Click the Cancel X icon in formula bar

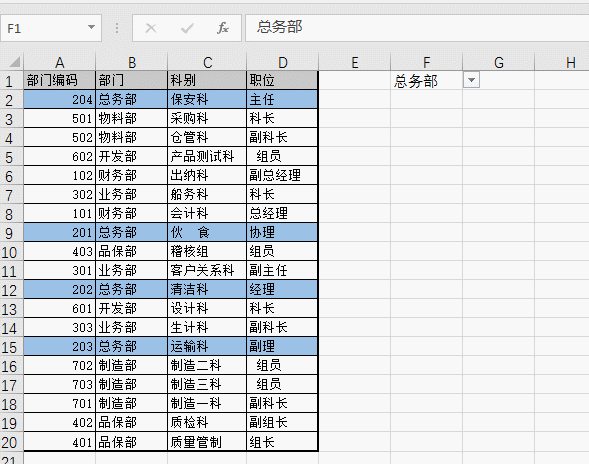151,28
